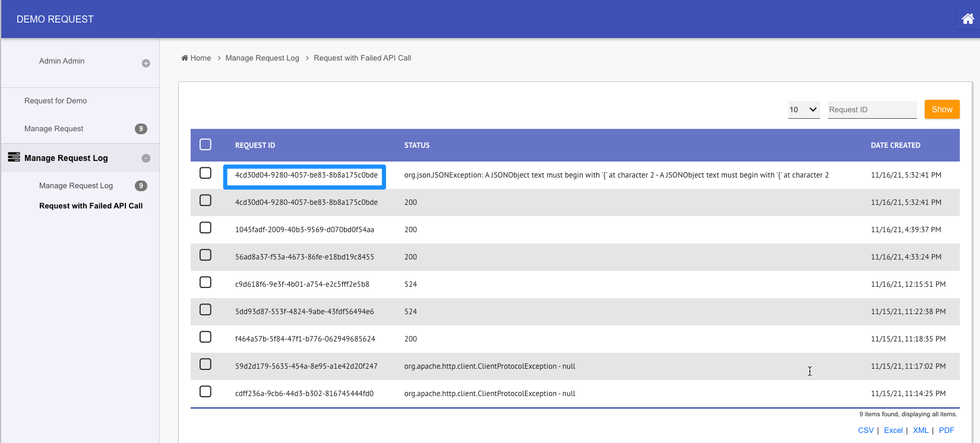Open the page size dropdown showing 10
This screenshot has height=443, width=980.
(x=804, y=110)
